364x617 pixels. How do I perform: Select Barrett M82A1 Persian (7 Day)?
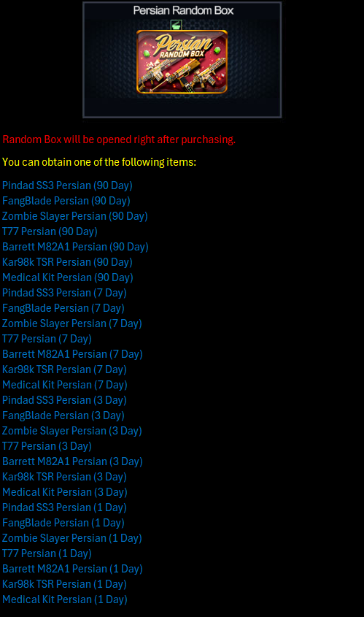(x=72, y=354)
